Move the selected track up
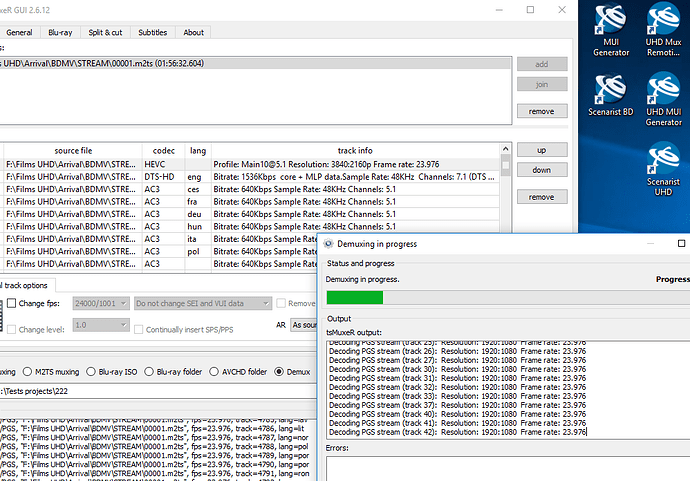Viewport: 690px width, 481px height. tap(542, 150)
